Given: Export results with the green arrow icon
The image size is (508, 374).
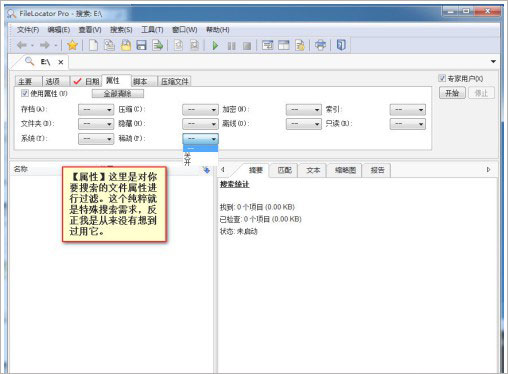Looking at the screenshot, I should point(157,45).
